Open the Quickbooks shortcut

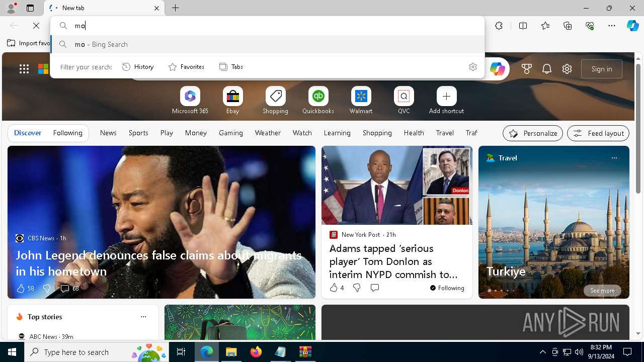(x=318, y=100)
